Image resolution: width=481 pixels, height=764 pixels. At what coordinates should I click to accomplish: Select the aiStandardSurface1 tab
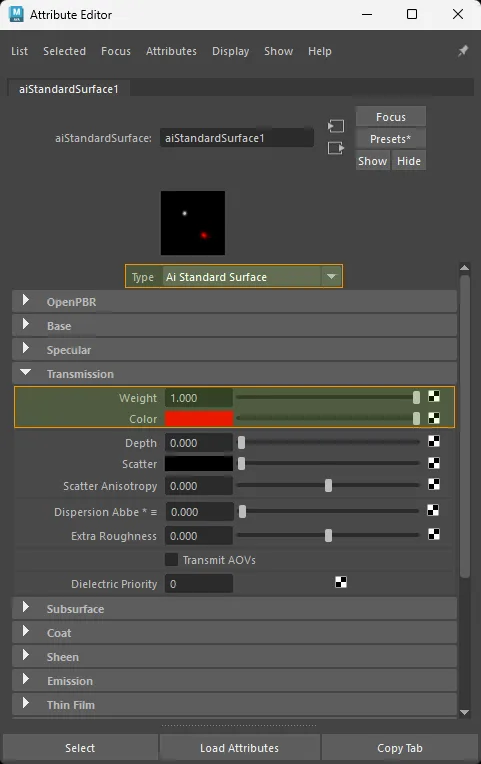[x=69, y=89]
